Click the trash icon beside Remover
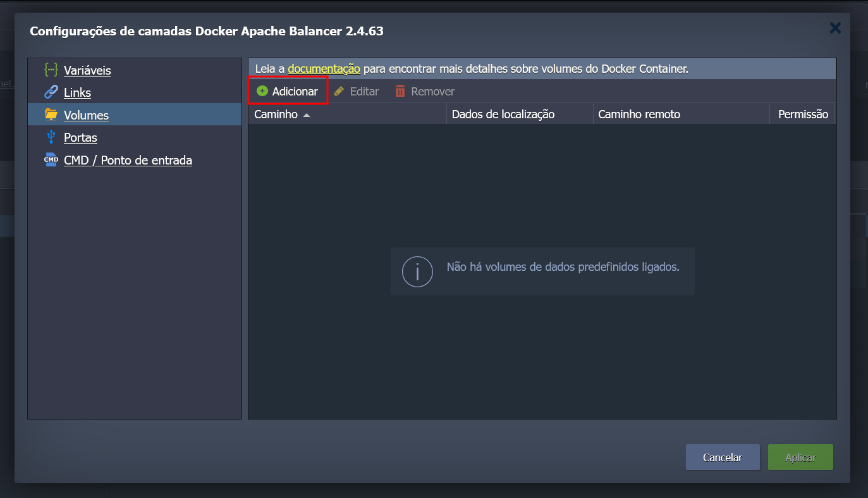 pyautogui.click(x=400, y=91)
